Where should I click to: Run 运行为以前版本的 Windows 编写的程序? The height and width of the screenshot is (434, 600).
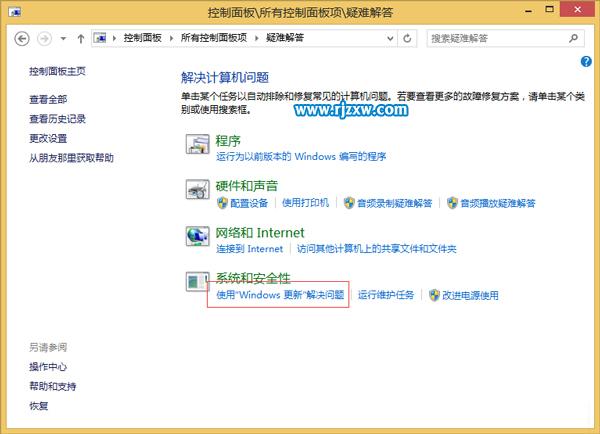pyautogui.click(x=301, y=157)
